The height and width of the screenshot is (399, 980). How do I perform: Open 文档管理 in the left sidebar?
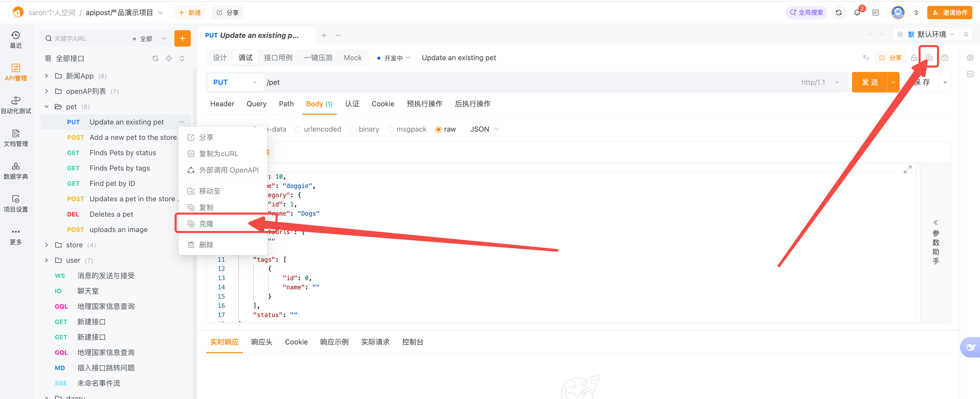tap(16, 138)
